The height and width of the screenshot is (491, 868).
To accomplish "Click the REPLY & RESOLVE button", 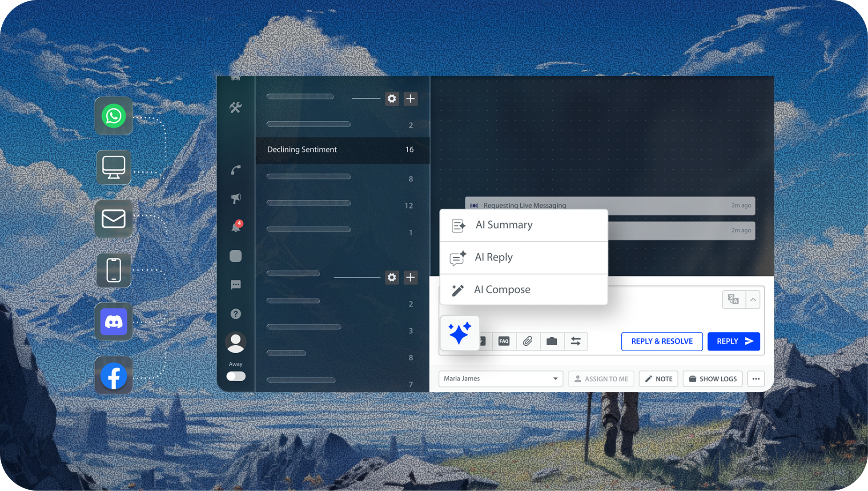I will 662,341.
